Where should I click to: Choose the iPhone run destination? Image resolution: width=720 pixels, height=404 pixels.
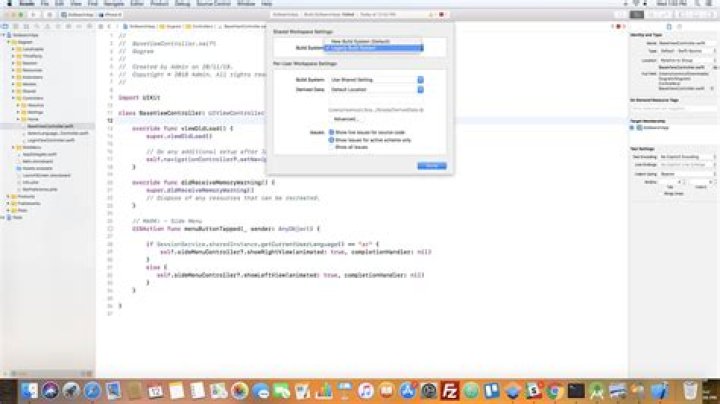click(x=111, y=15)
